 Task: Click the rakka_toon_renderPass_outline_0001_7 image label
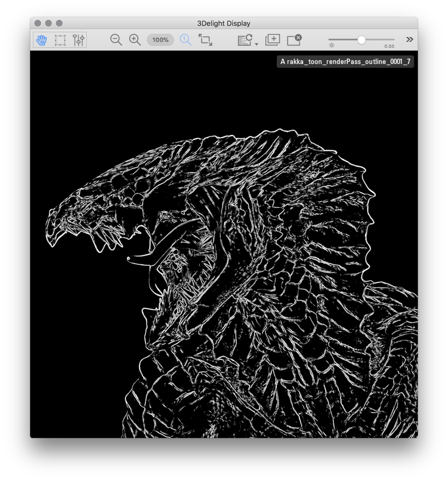coord(345,62)
